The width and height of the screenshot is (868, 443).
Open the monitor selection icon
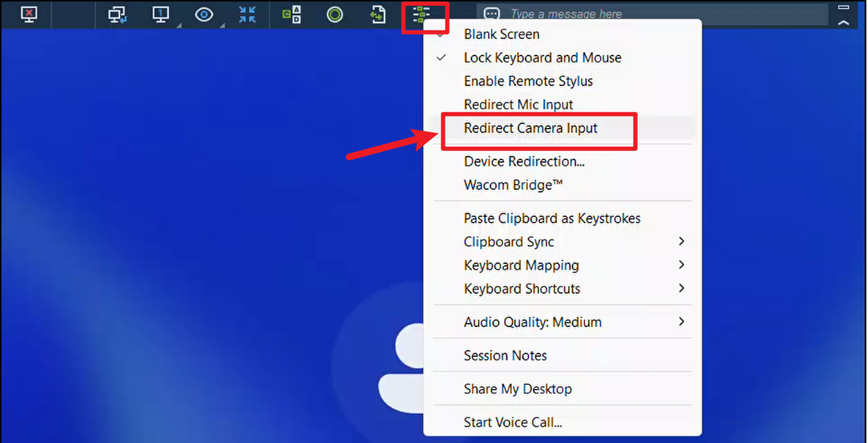[160, 14]
